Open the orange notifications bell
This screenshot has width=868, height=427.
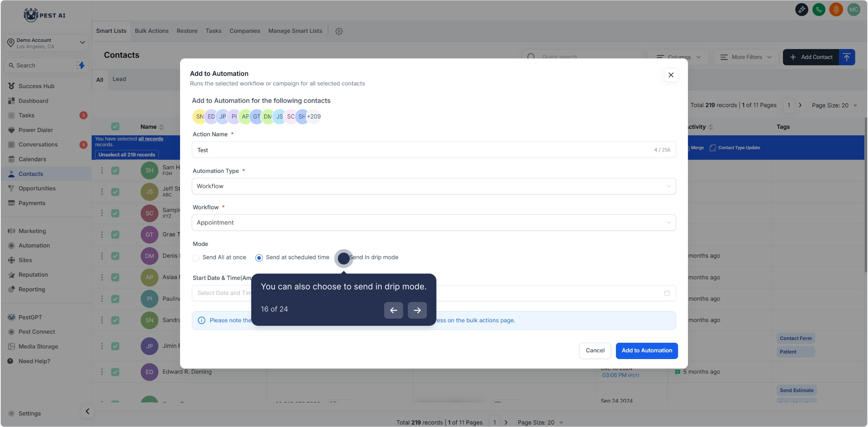[836, 9]
